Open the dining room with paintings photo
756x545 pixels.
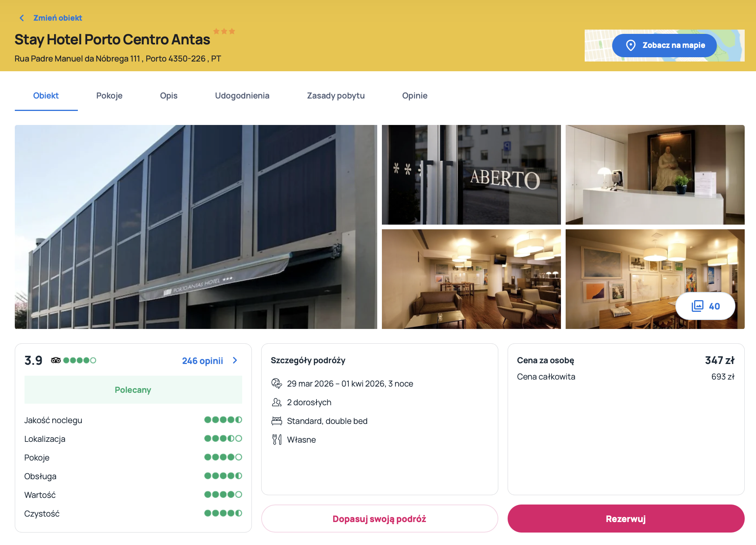click(655, 279)
